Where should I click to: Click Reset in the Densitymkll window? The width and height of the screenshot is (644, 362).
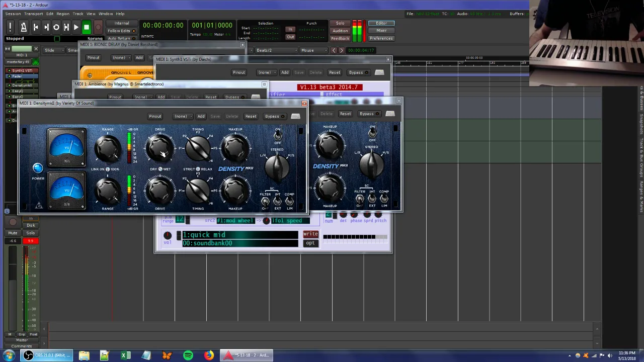251,116
